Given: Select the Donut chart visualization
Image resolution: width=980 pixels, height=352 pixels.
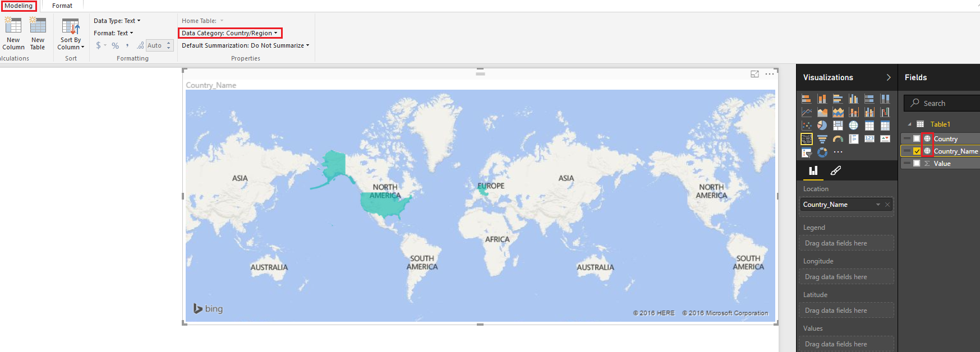Looking at the screenshot, I should (822, 152).
